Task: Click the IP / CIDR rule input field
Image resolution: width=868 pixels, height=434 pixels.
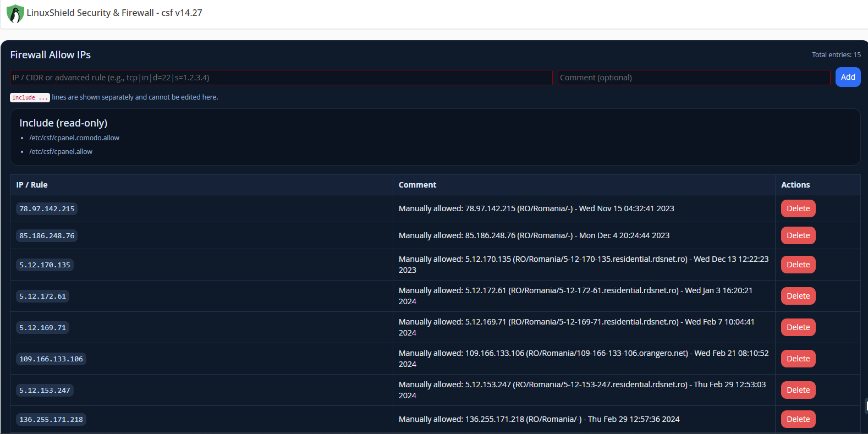Action: [281, 78]
